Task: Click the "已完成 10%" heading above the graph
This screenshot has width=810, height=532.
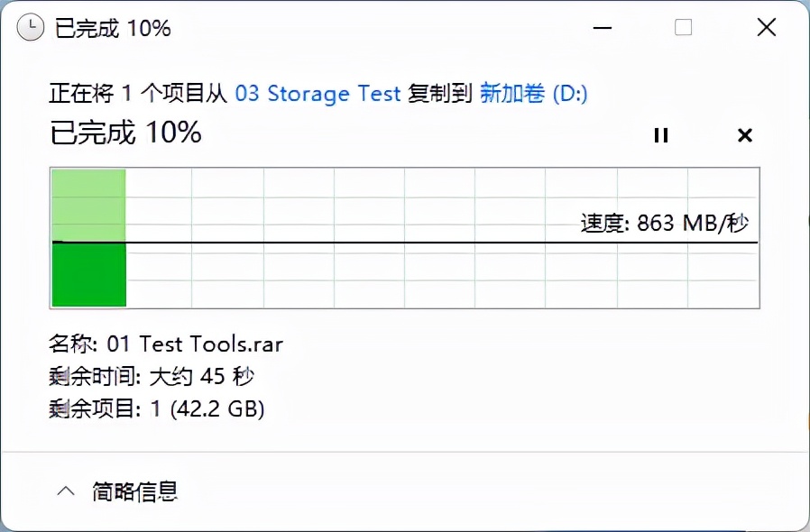Action: tap(125, 133)
